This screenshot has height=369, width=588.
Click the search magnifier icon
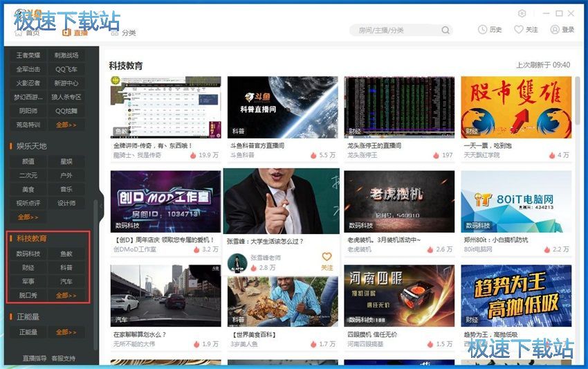coord(445,30)
